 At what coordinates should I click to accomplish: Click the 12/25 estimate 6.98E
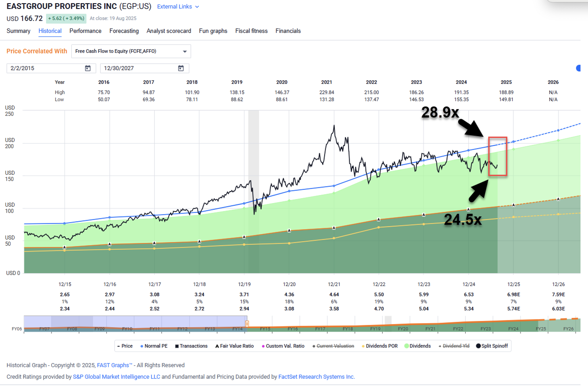pos(513,294)
